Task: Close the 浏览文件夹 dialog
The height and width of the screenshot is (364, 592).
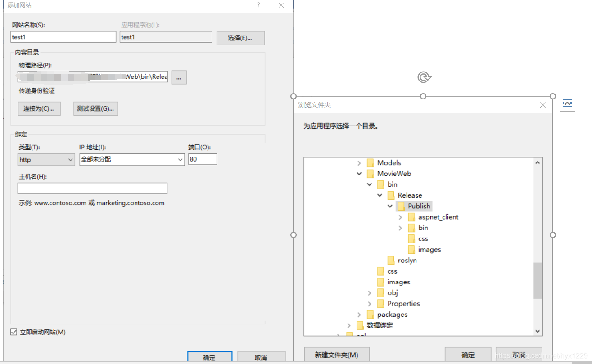Action: pyautogui.click(x=543, y=105)
